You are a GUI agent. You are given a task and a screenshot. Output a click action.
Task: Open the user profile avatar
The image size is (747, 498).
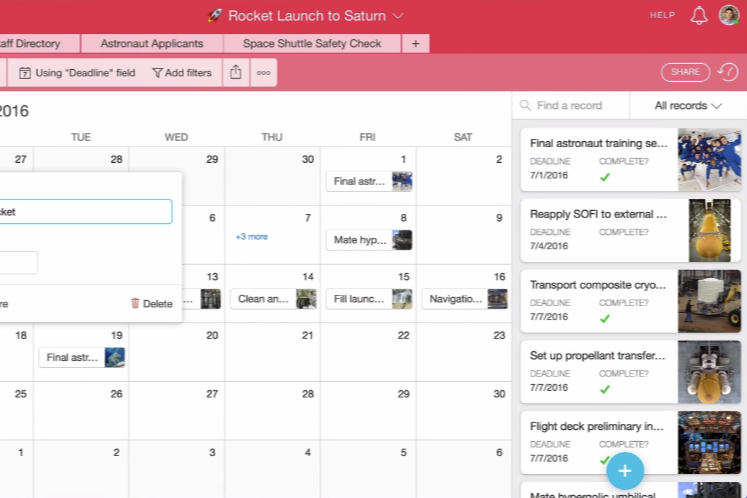(729, 15)
